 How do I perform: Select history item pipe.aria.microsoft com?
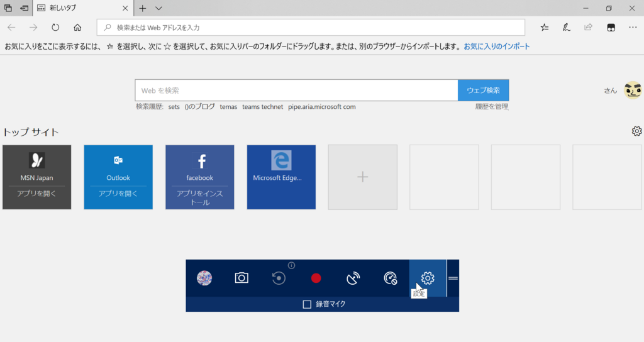pos(321,107)
